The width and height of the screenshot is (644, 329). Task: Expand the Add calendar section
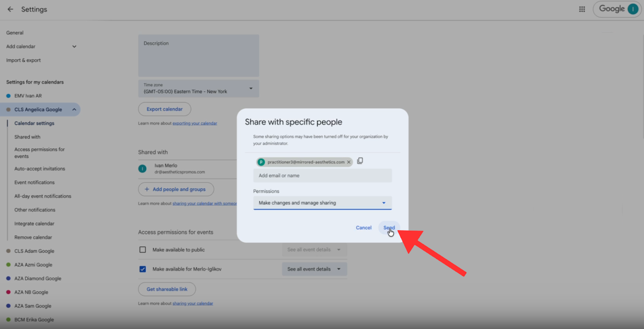coord(74,47)
